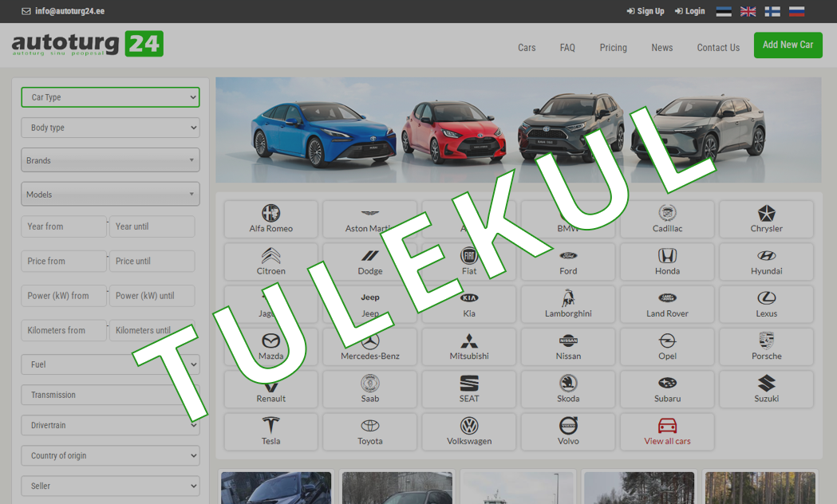Focus the Year from field
Viewport: 837px width, 504px height.
64,226
